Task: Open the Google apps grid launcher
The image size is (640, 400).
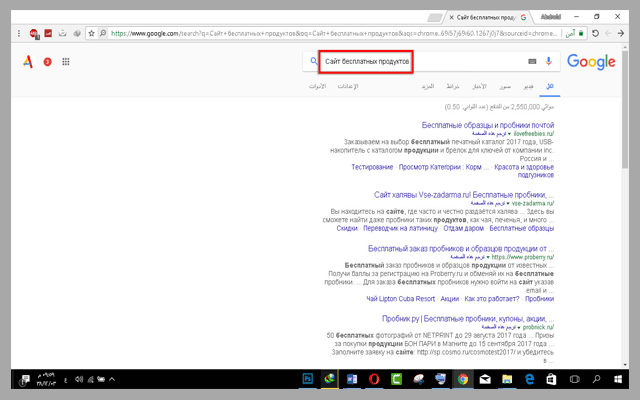Action: coord(66,62)
